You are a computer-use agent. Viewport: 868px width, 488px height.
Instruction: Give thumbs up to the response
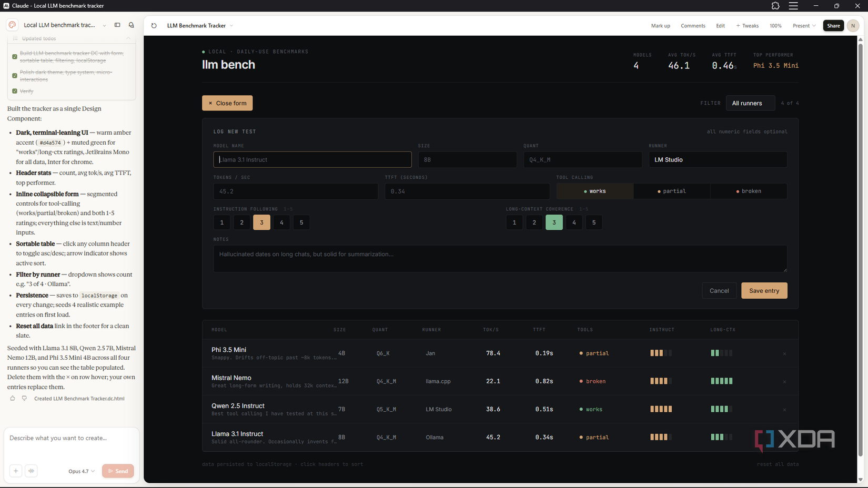(13, 398)
